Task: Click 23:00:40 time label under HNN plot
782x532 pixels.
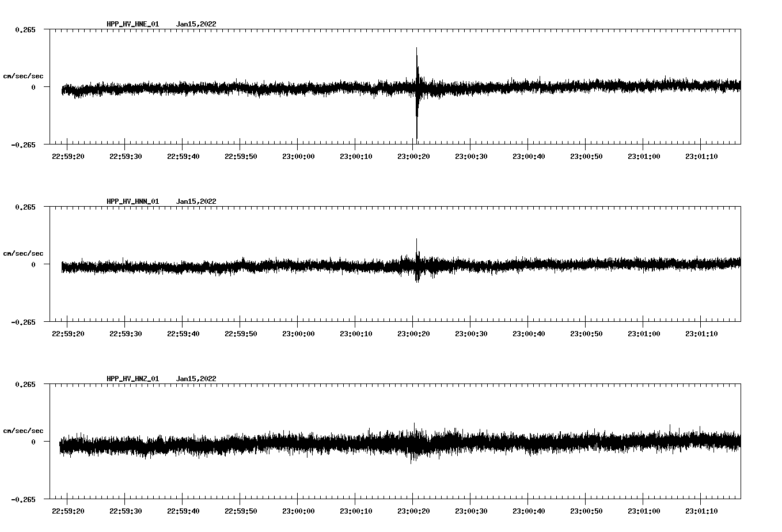Action: [529, 334]
